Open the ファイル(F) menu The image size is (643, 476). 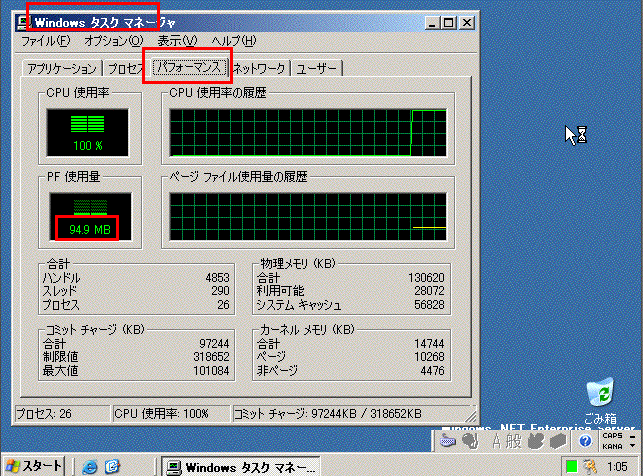(x=45, y=41)
